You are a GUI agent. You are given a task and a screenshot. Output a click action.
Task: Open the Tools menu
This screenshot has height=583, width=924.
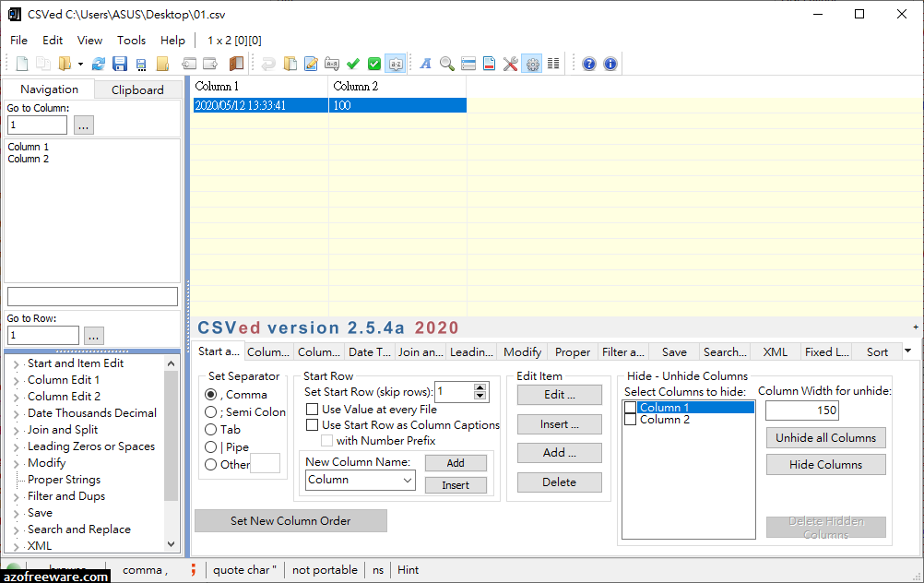coord(131,40)
